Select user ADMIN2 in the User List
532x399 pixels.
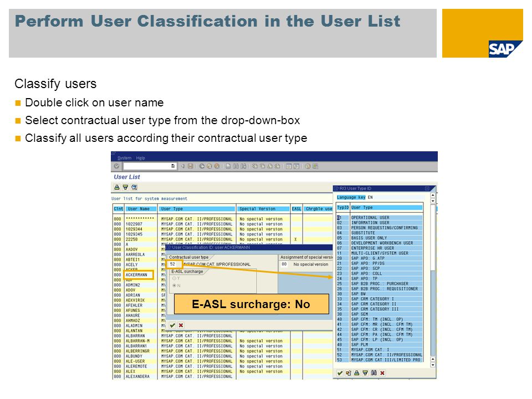(133, 285)
